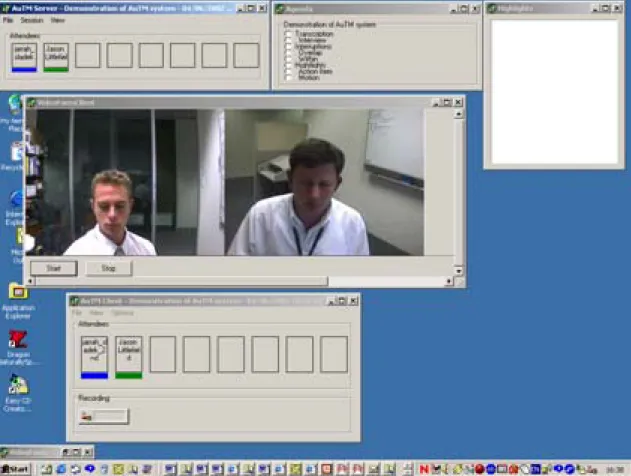Click scroll up arrow in video window

pos(458,114)
